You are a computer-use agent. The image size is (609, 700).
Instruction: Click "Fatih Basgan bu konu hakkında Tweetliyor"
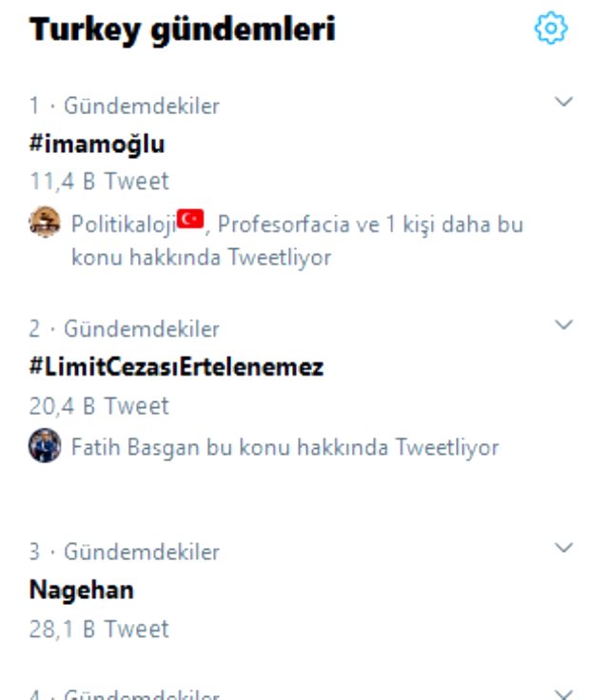(x=285, y=446)
